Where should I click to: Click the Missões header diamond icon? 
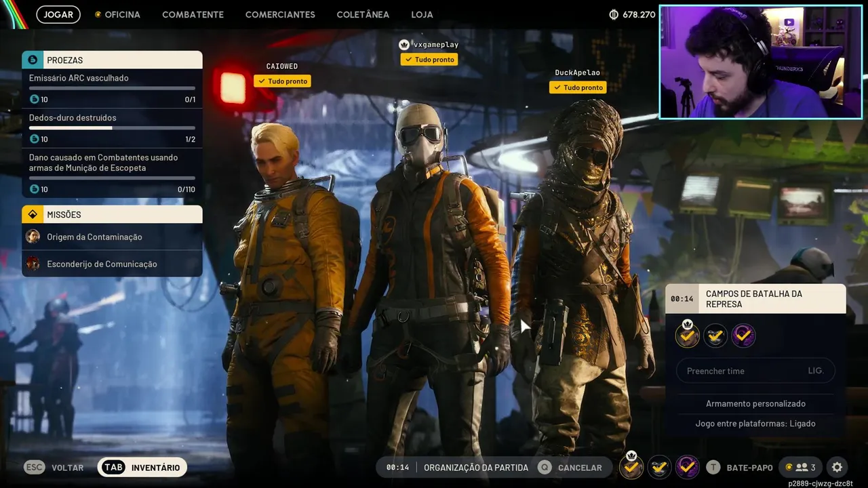pyautogui.click(x=33, y=214)
